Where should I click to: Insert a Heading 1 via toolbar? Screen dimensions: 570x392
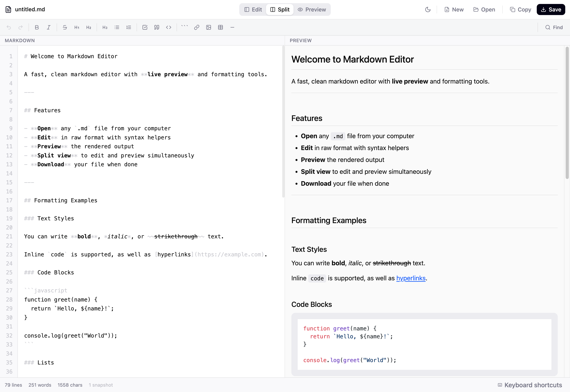(x=77, y=27)
